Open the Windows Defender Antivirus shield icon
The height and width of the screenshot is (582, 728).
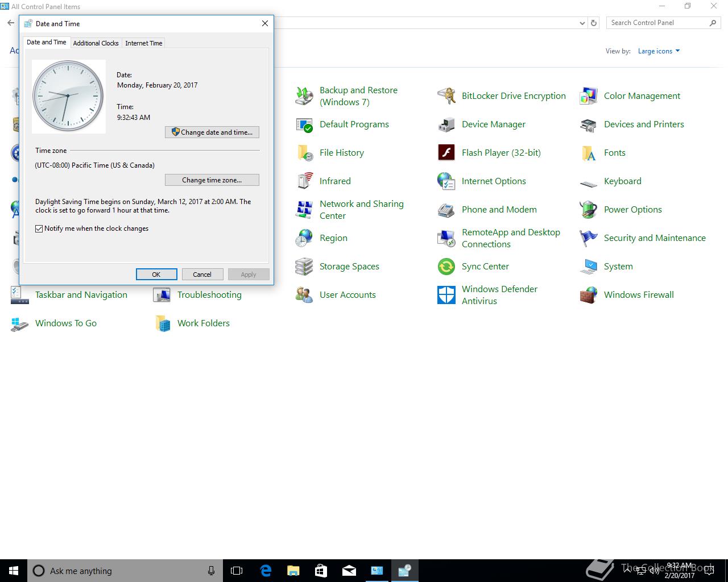(446, 295)
